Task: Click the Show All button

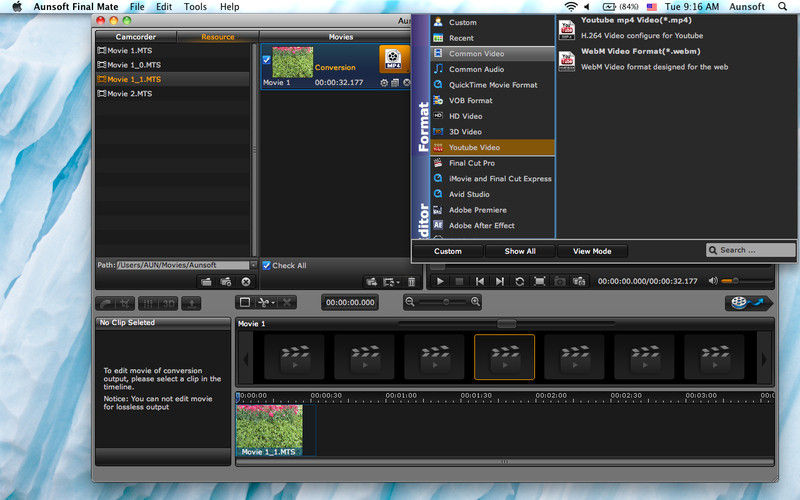Action: 520,251
